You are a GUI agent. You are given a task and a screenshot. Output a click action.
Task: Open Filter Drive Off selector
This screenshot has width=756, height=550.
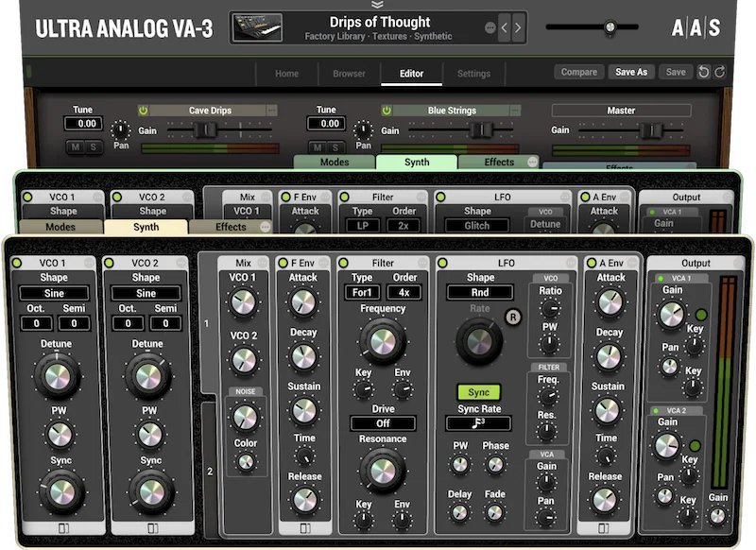click(x=383, y=423)
